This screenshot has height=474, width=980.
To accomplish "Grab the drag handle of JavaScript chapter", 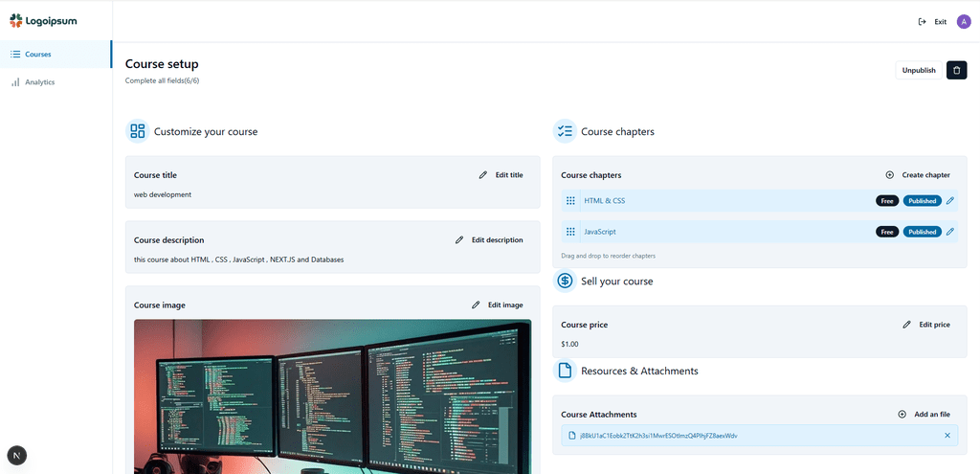I will click(x=570, y=232).
